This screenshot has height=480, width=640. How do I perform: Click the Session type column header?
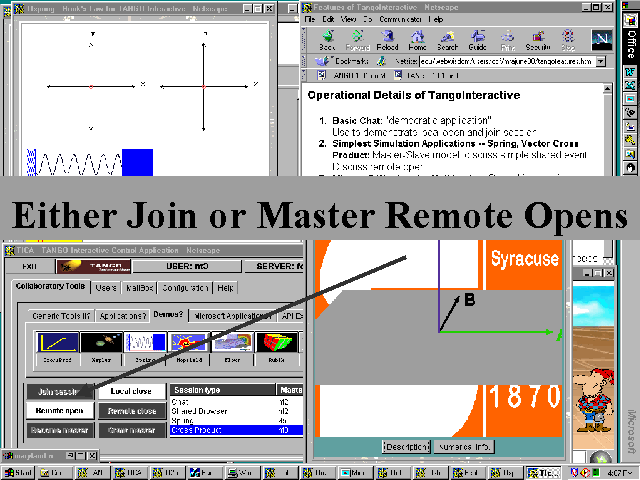tap(223, 390)
